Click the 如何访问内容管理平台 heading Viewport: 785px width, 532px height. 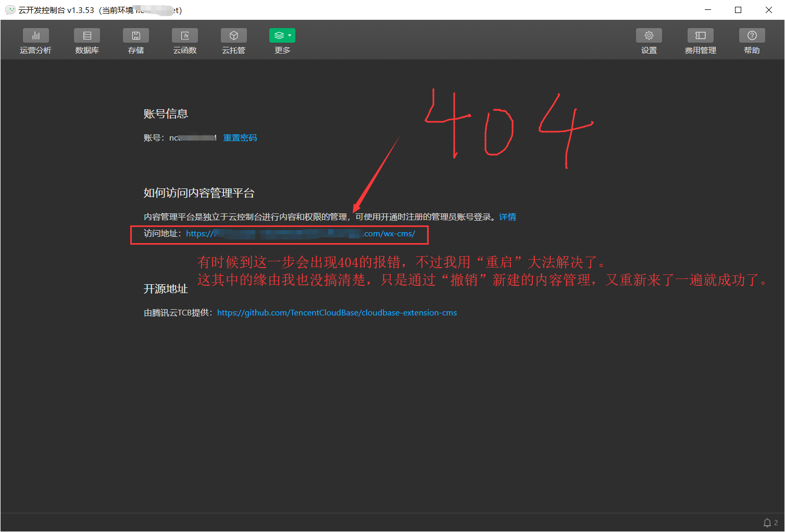pyautogui.click(x=199, y=193)
